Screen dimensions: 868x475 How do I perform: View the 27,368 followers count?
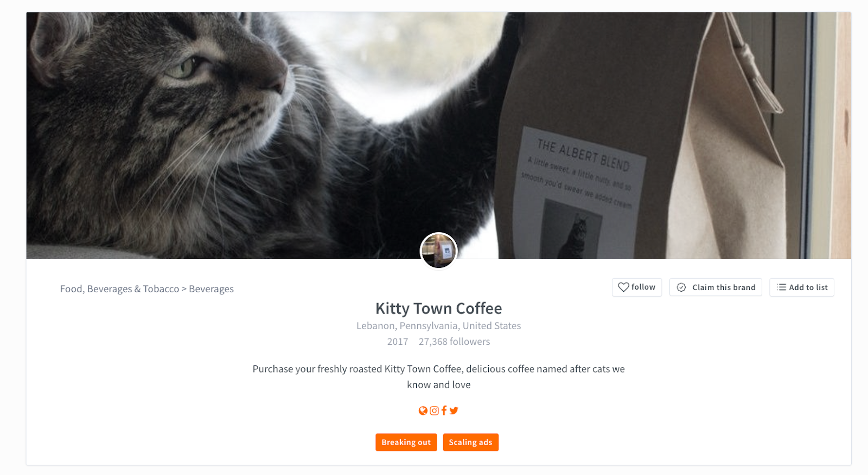tap(454, 342)
